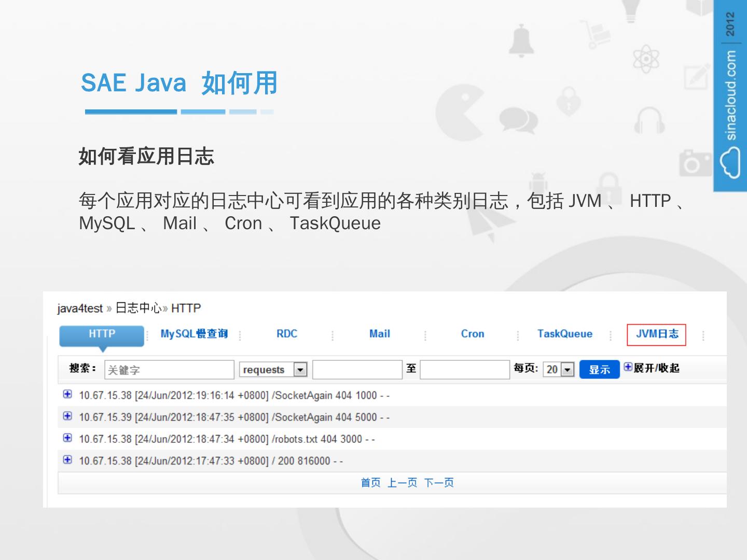The height and width of the screenshot is (560, 747).
Task: Switch to the TaskQueue tab
Action: [564, 334]
